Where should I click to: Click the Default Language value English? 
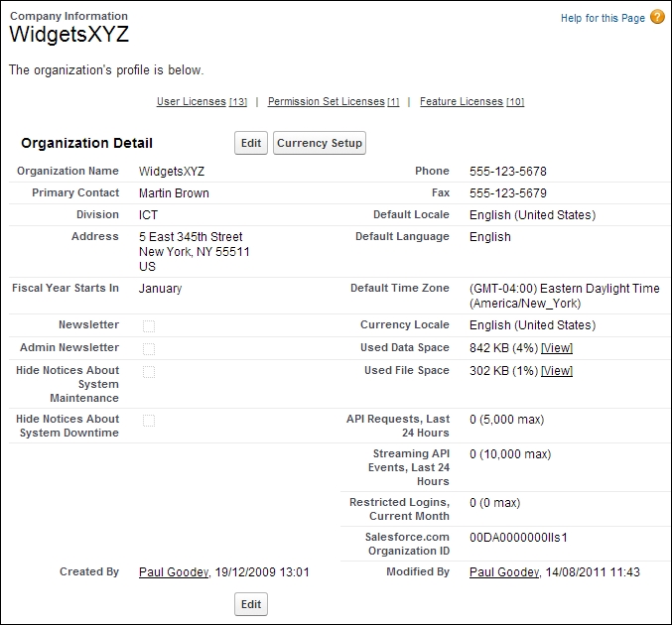coord(490,237)
